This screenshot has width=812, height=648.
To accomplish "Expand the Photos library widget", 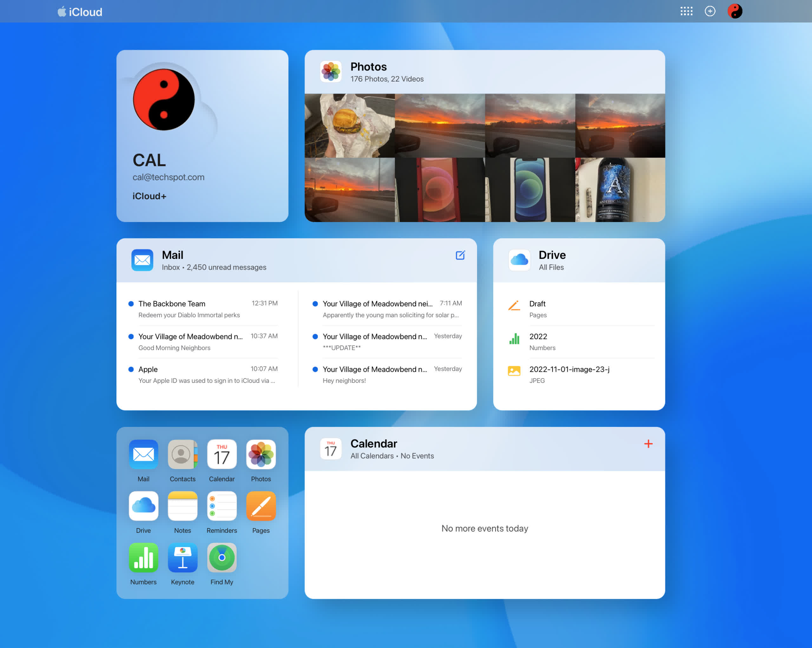I will pyautogui.click(x=368, y=66).
